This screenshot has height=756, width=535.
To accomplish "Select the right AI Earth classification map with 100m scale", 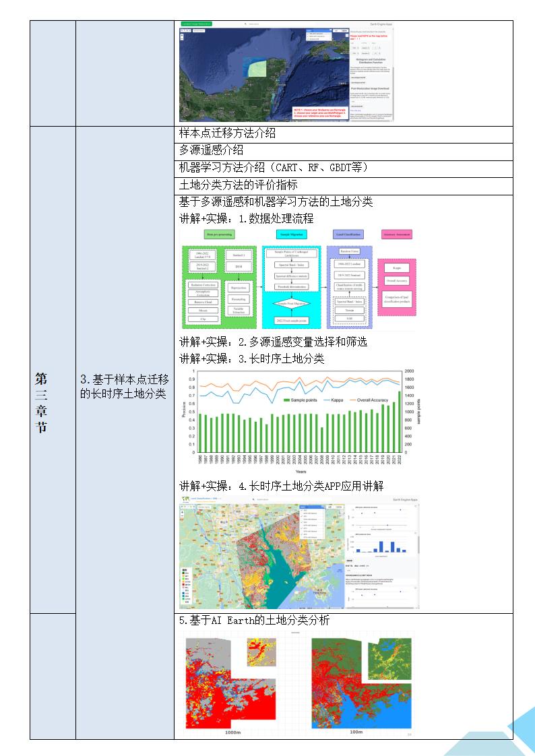I will (361, 685).
